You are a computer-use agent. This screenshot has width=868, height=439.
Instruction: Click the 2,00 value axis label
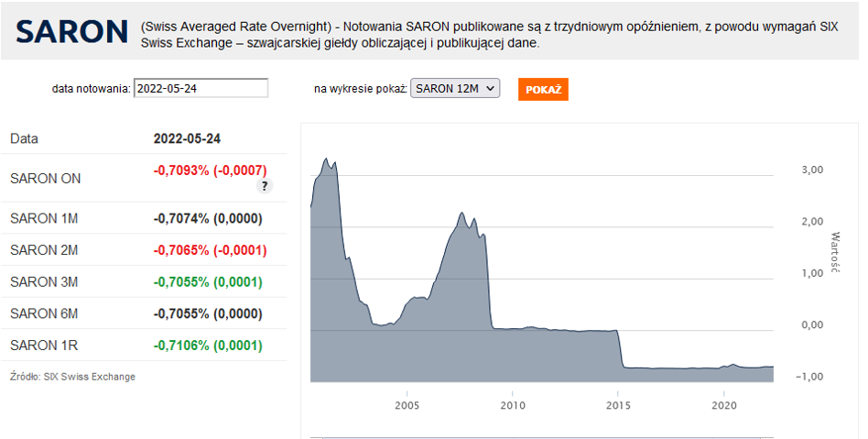point(812,221)
